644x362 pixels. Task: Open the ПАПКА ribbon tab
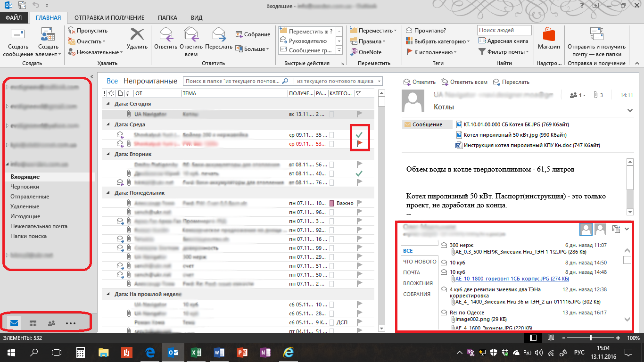point(167,18)
